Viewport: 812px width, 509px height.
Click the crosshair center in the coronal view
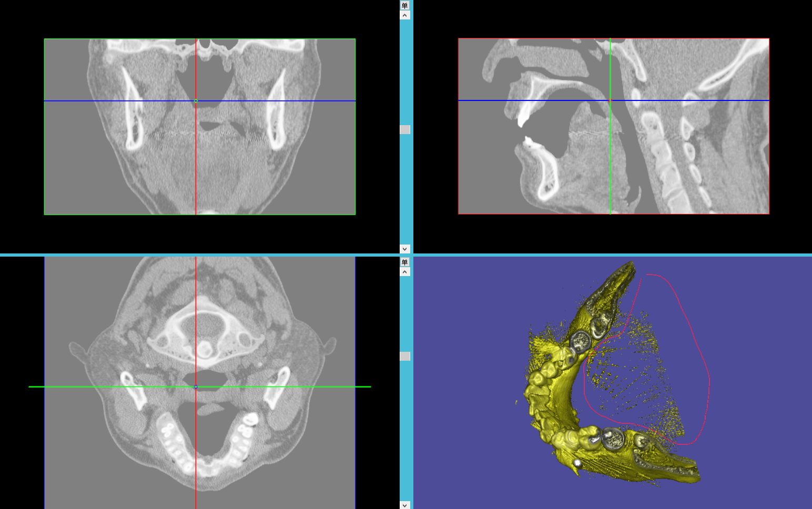(x=196, y=100)
